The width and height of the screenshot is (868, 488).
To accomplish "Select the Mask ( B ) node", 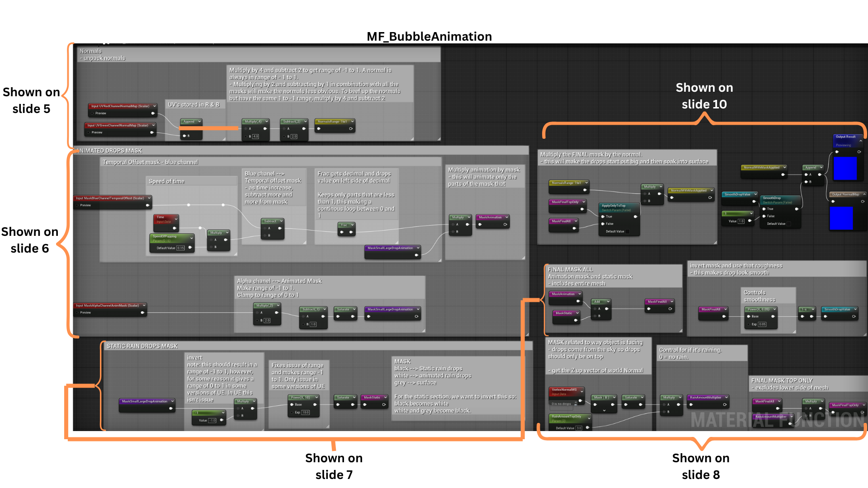I will pos(603,398).
